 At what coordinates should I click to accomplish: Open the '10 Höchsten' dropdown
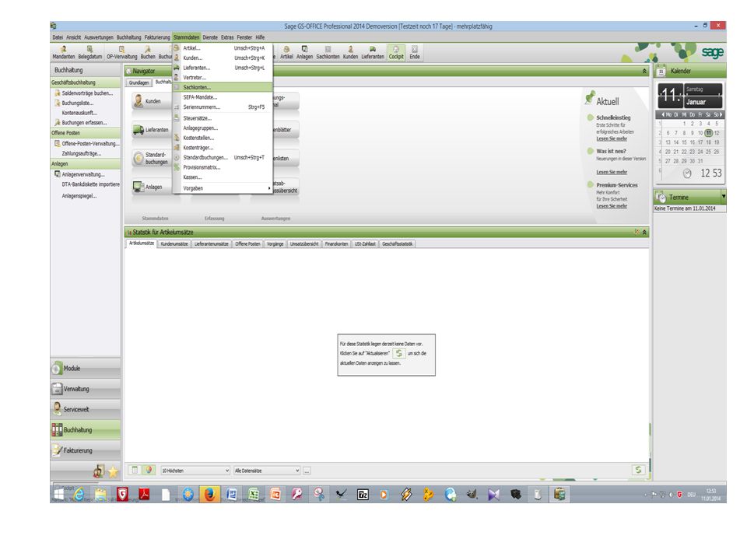(x=195, y=471)
